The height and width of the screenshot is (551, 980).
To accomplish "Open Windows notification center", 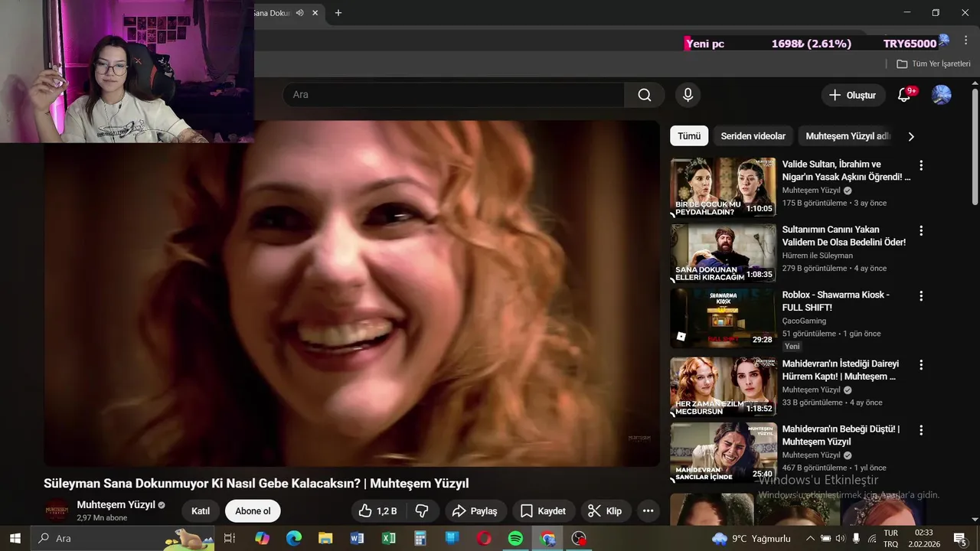I will 960,539.
